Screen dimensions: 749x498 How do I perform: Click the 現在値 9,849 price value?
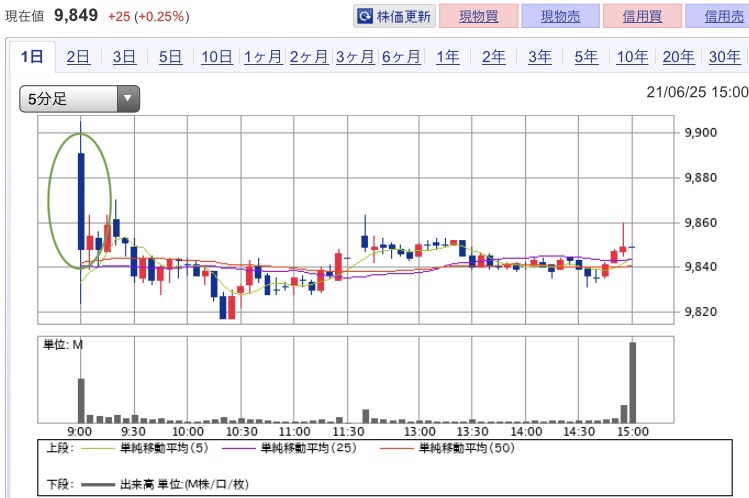[76, 15]
